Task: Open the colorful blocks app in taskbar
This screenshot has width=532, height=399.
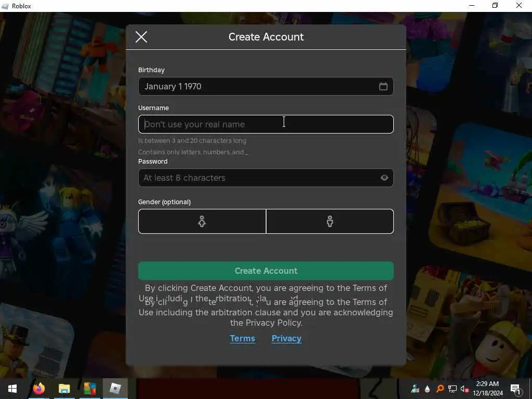Action: [89, 389]
